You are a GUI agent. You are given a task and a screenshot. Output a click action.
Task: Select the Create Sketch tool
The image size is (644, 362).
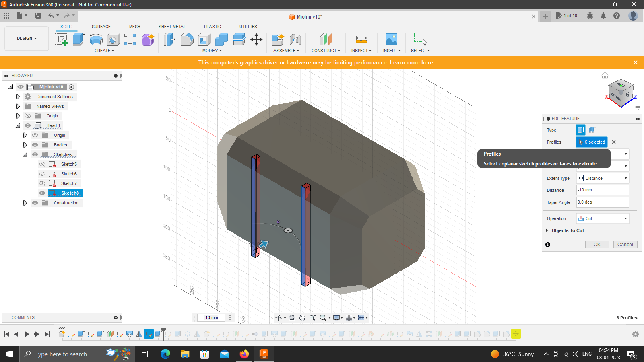tap(62, 39)
